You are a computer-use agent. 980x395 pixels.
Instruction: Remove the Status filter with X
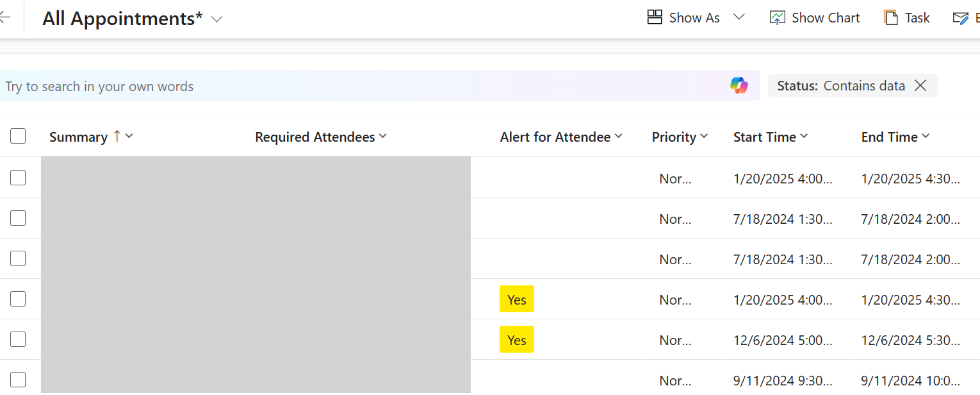tap(920, 85)
